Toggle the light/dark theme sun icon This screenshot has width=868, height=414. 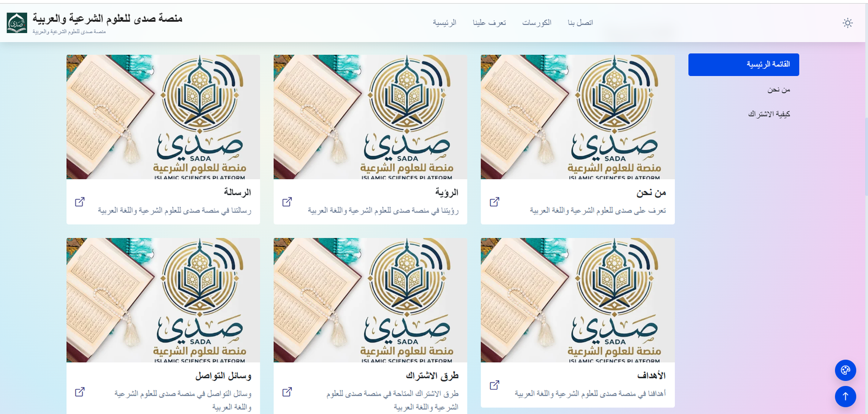[847, 23]
